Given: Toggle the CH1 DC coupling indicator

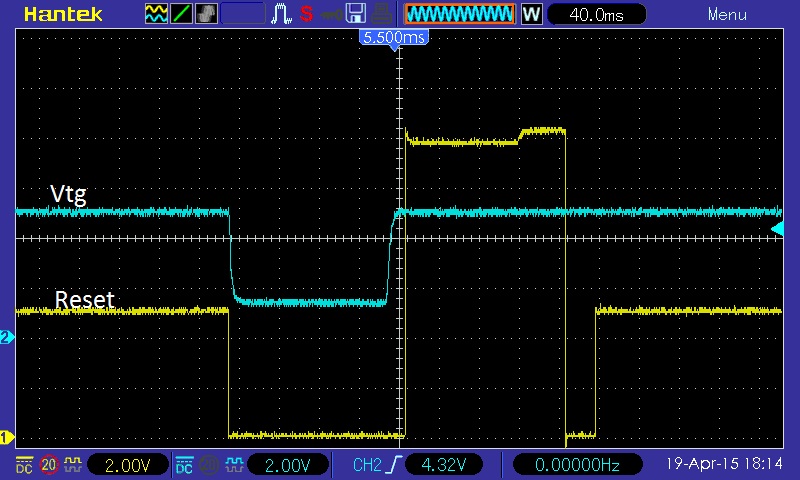Looking at the screenshot, I should [24, 465].
